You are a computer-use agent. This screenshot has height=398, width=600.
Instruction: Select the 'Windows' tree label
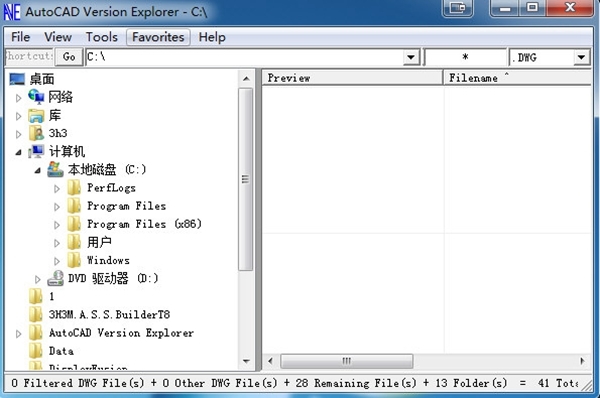pos(108,260)
